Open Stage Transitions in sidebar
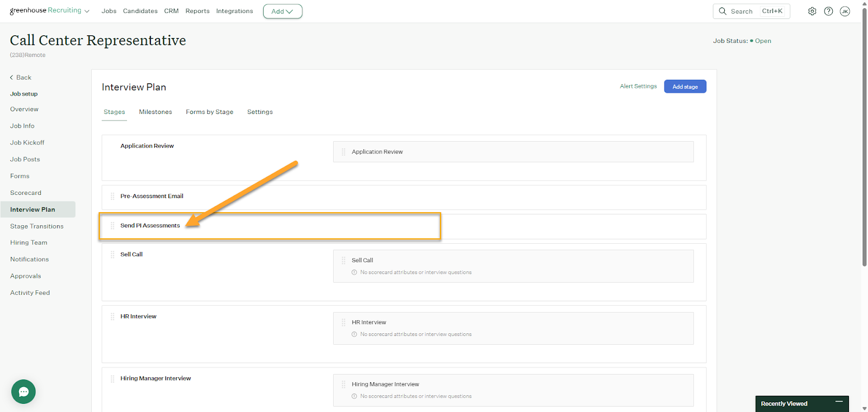This screenshot has width=868, height=412. pos(37,226)
